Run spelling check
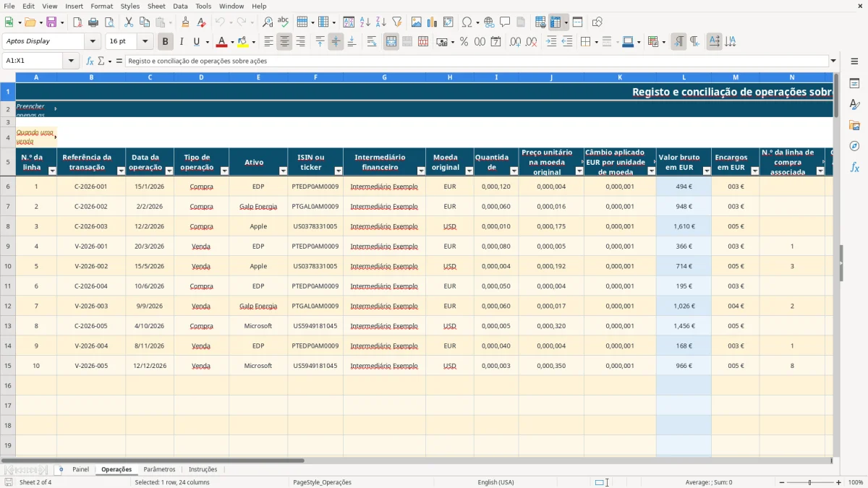 tap(284, 22)
